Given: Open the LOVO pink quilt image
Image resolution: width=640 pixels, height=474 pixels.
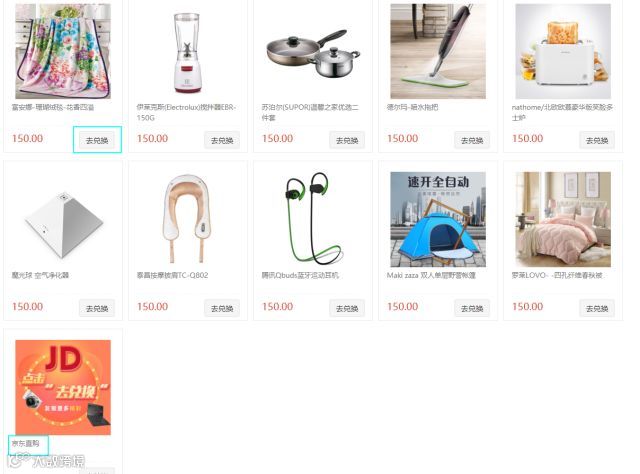Looking at the screenshot, I should 563,219.
